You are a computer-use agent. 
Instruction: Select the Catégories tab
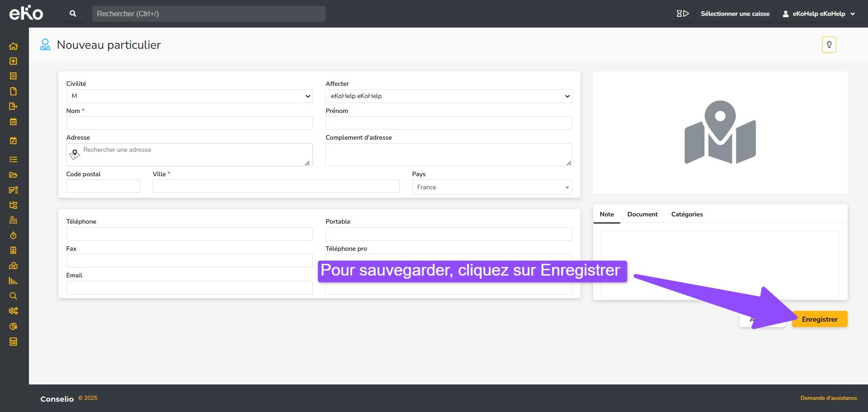tap(687, 214)
